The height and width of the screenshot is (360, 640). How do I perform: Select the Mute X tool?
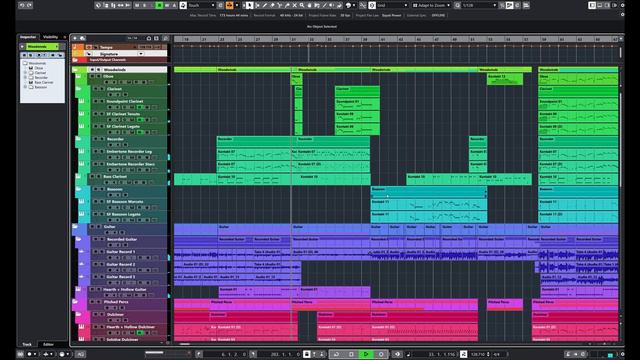pos(294,5)
